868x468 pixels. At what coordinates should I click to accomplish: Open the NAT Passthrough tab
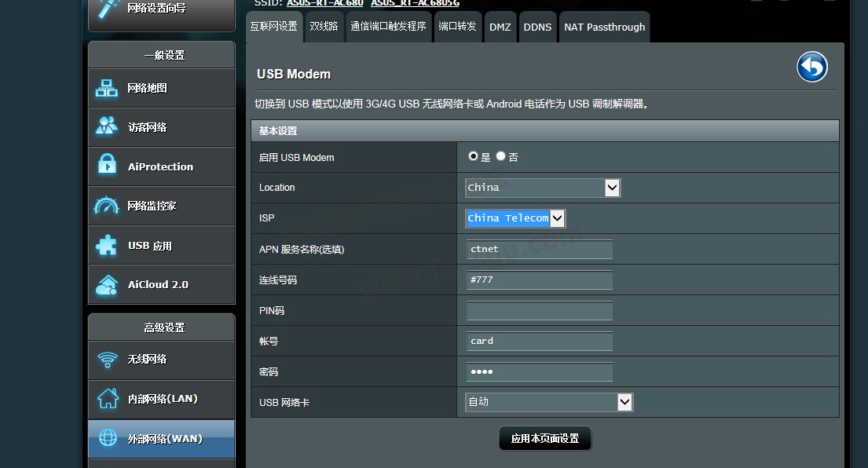tap(605, 27)
